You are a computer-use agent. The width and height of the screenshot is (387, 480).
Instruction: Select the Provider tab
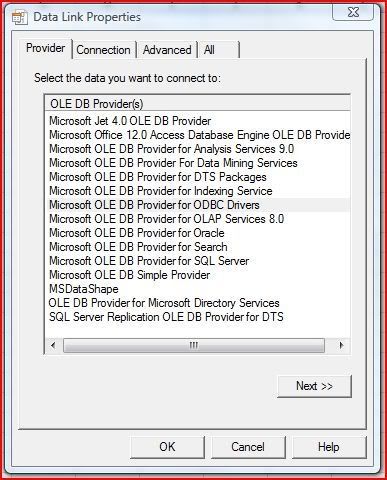tap(45, 48)
